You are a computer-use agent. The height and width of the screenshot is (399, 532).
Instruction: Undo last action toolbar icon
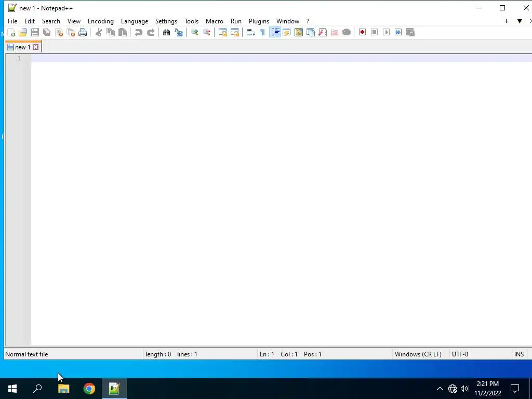(138, 32)
